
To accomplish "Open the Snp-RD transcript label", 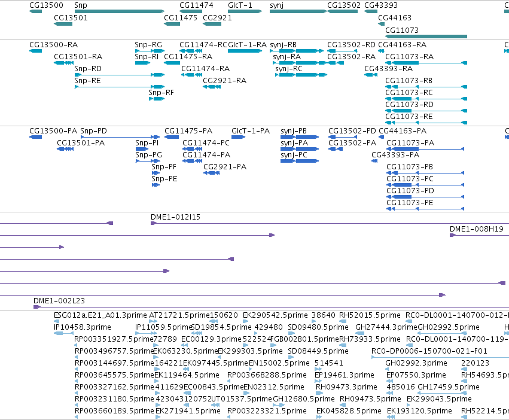I will point(88,69).
